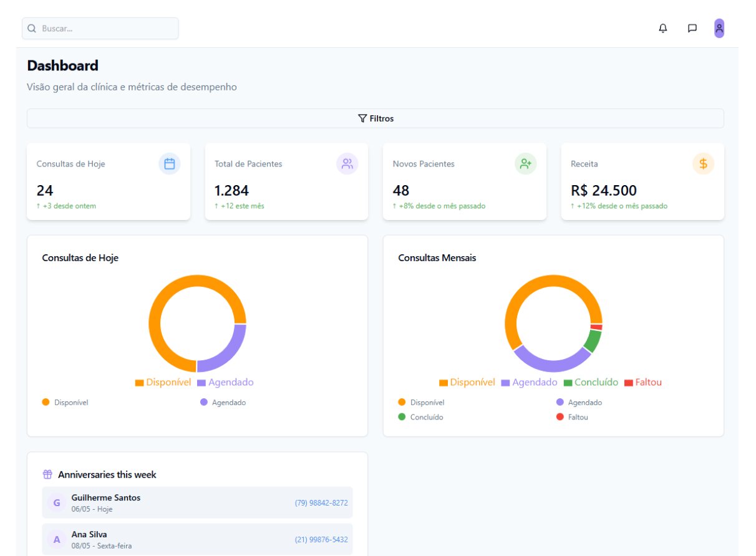Click the notification bell icon
756x556 pixels.
[x=662, y=29]
